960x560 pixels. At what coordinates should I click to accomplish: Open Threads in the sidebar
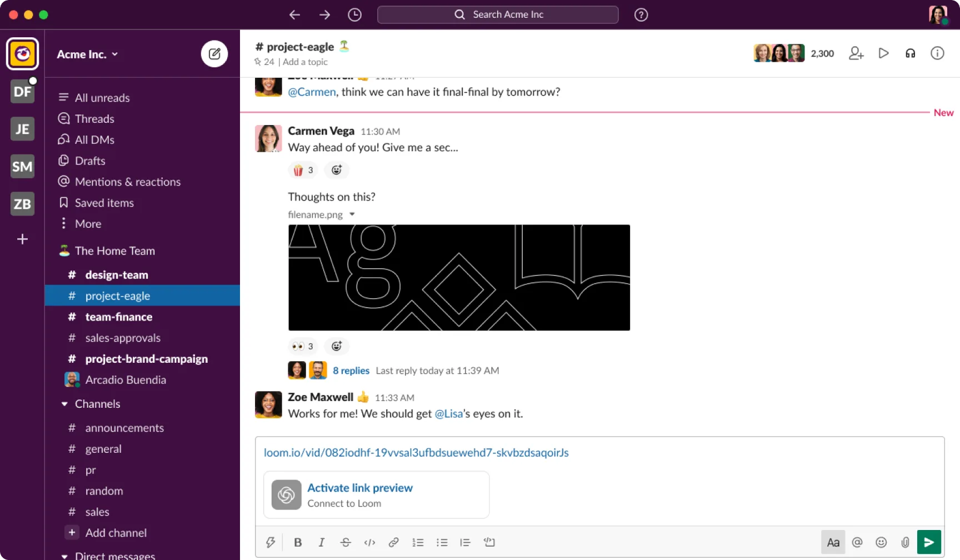(142, 119)
